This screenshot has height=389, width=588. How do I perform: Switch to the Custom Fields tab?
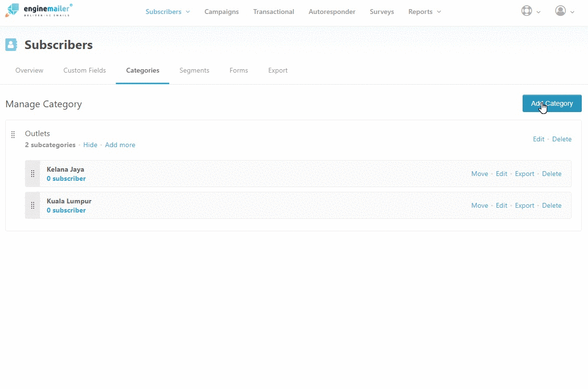pyautogui.click(x=85, y=70)
